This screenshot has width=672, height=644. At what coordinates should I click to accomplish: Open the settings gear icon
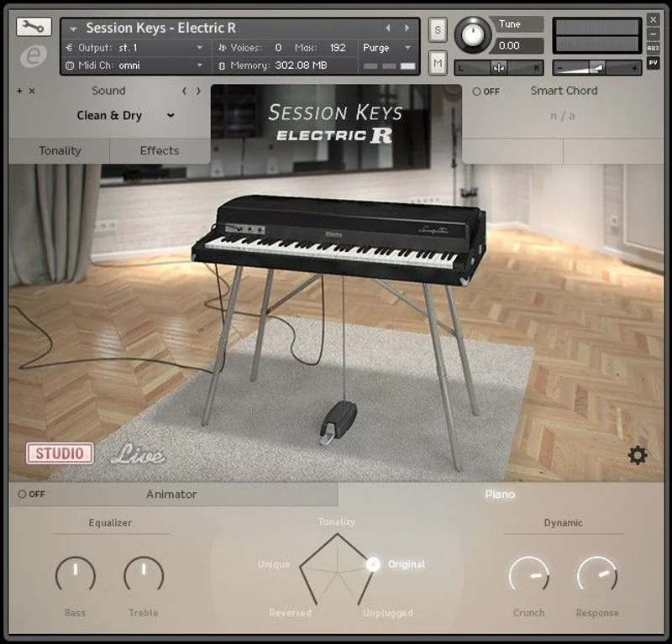(x=638, y=455)
